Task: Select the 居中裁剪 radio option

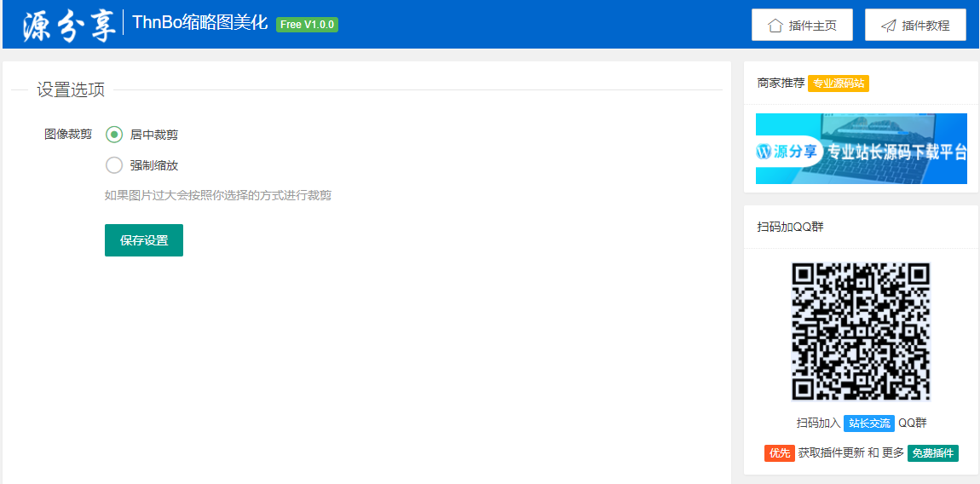Action: point(114,134)
